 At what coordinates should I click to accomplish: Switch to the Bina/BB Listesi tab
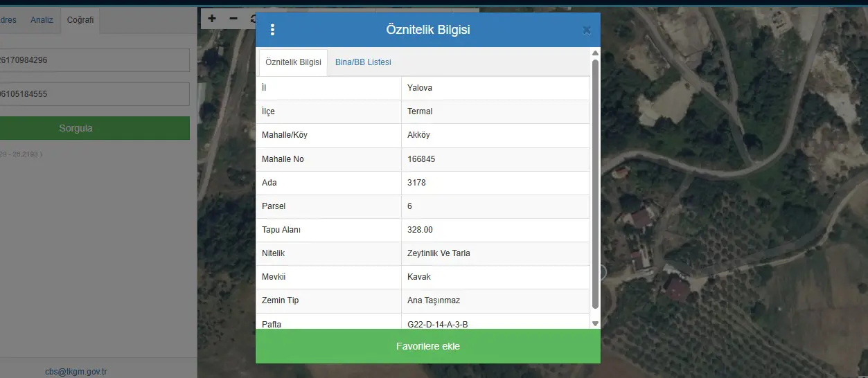(363, 62)
